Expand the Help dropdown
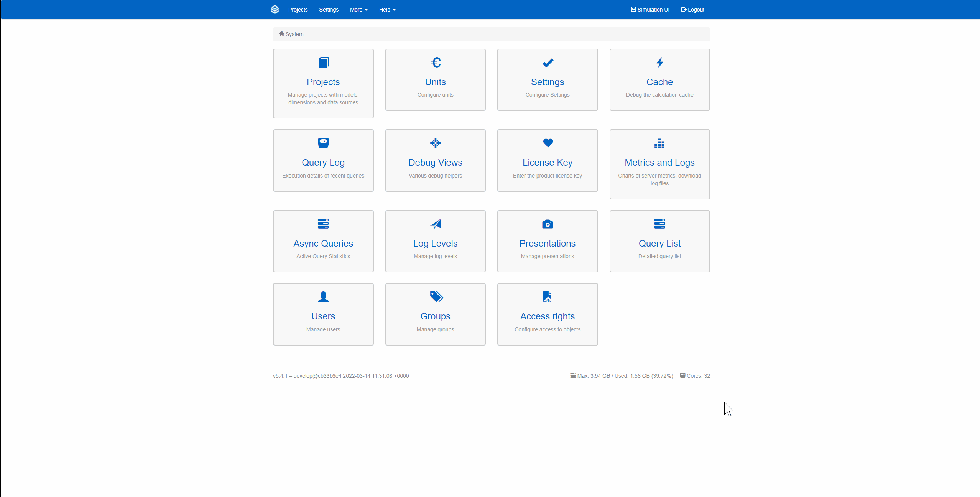Screen dimensions: 980x497 click(387, 9)
